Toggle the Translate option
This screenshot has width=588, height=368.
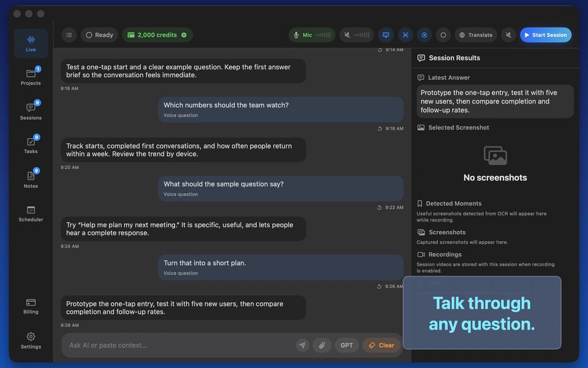(x=476, y=35)
